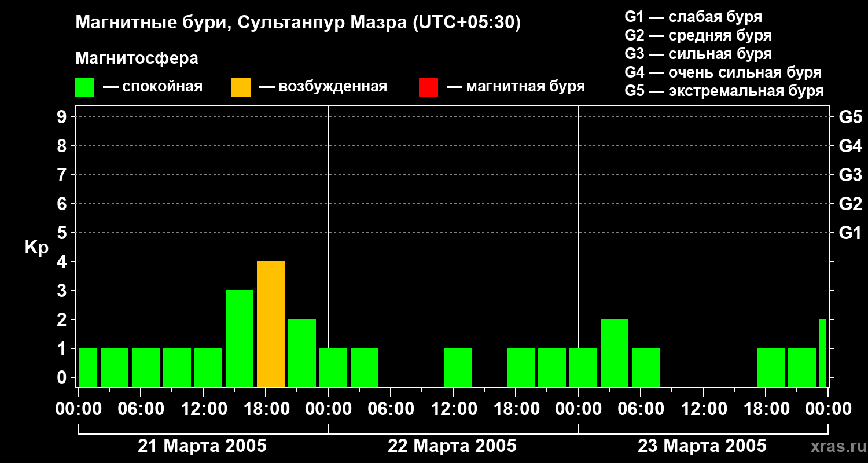Click the 8 tick label on Kp axis
Viewport: 868px width, 463px height.
(63, 146)
